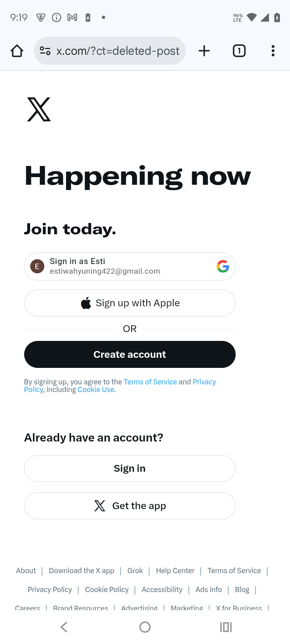Open a new tab with plus icon

point(204,51)
